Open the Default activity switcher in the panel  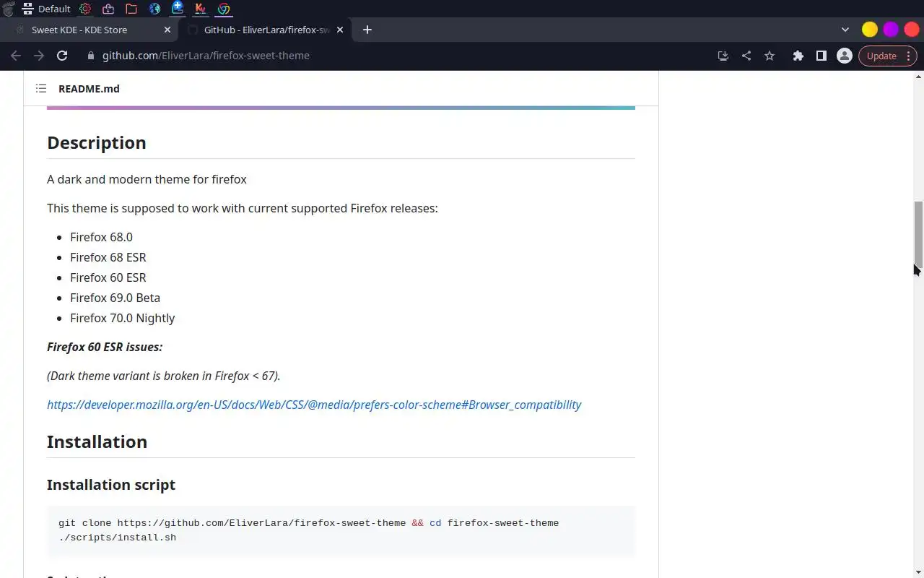pyautogui.click(x=47, y=9)
